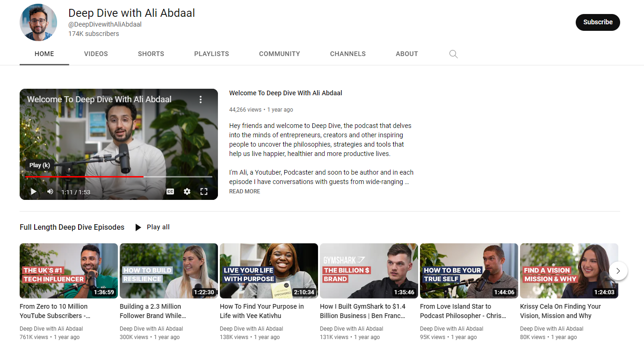
Task: Click the channel search magnifier icon
Action: click(453, 54)
